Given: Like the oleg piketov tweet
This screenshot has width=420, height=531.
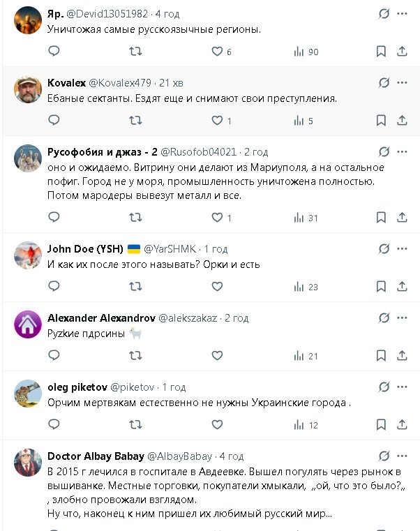Looking at the screenshot, I should tap(217, 424).
